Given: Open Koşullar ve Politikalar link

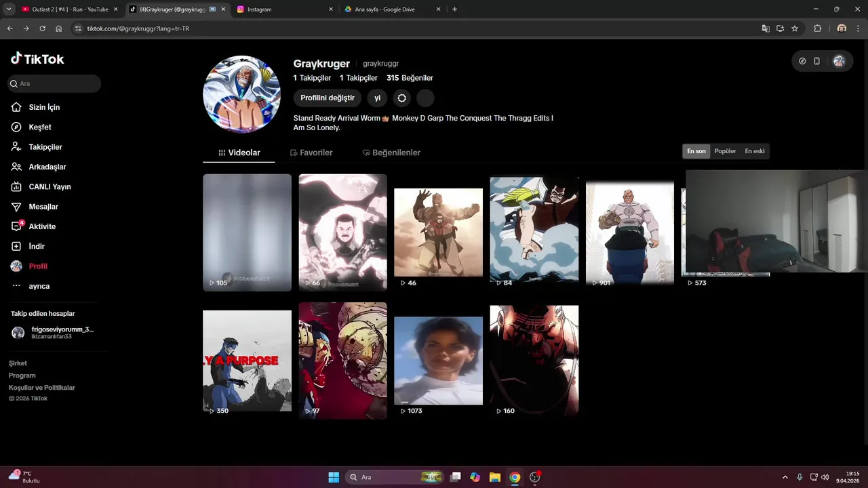Looking at the screenshot, I should (x=42, y=388).
